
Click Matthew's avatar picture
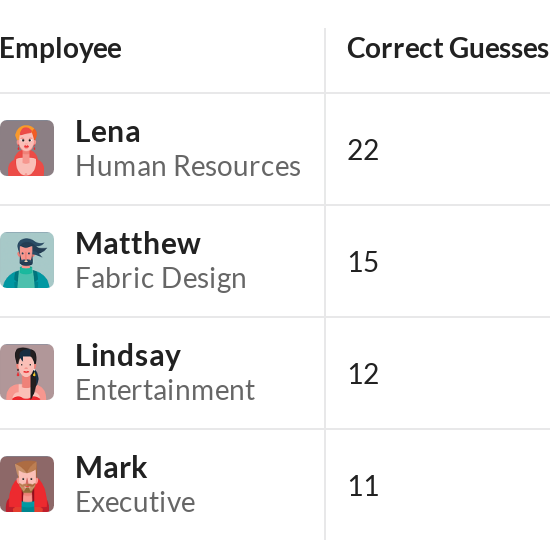pyautogui.click(x=27, y=260)
